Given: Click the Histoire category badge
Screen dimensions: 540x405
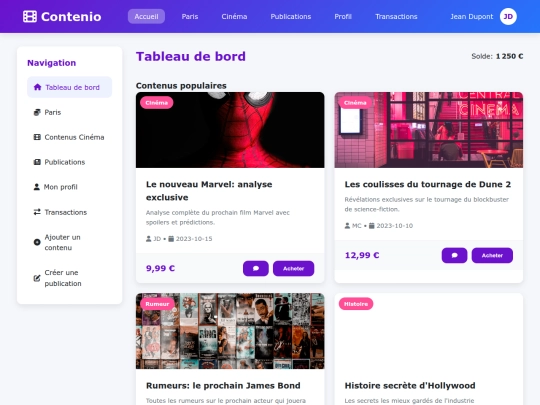Looking at the screenshot, I should point(356,304).
